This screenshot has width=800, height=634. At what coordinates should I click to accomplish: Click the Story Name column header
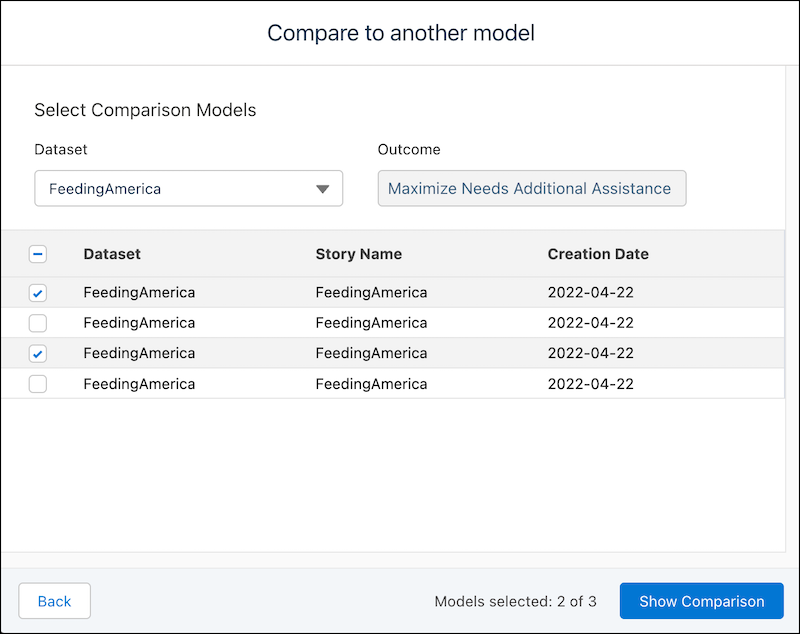click(359, 254)
